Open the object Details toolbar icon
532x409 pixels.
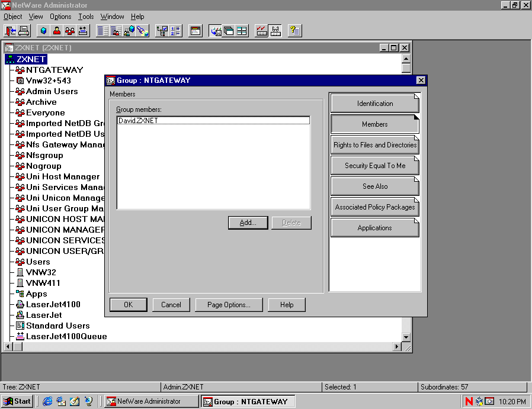coord(102,31)
